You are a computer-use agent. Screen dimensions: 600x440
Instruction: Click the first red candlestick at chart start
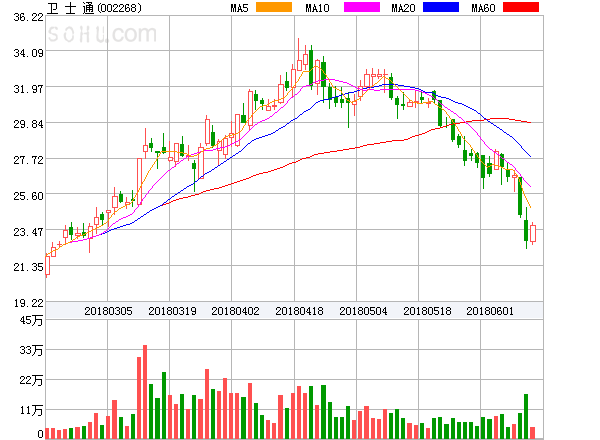pyautogui.click(x=47, y=265)
